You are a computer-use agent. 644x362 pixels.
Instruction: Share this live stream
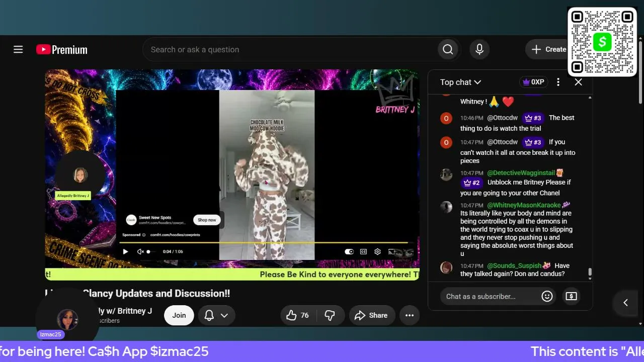[x=371, y=315]
